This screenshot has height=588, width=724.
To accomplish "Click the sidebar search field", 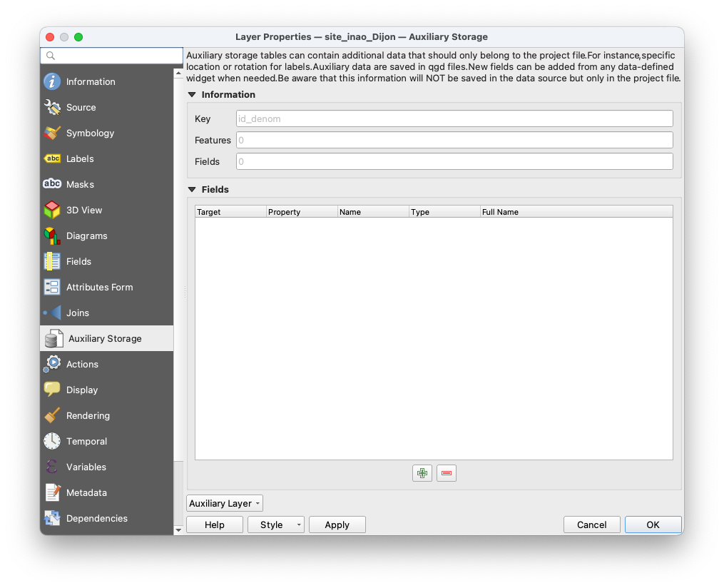I will coord(111,55).
